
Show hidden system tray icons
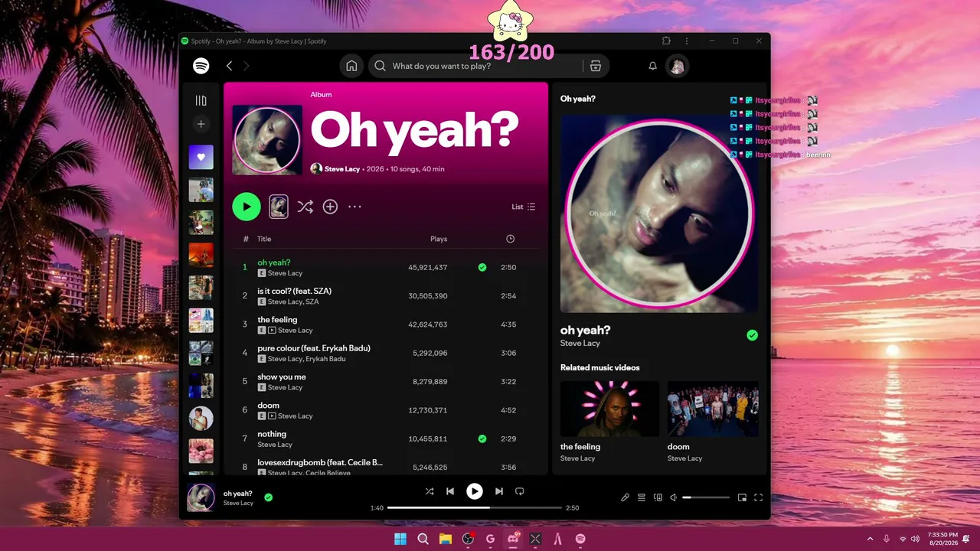(870, 539)
